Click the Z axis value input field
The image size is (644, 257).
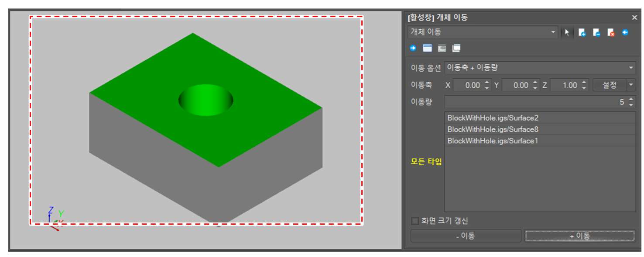(x=565, y=85)
